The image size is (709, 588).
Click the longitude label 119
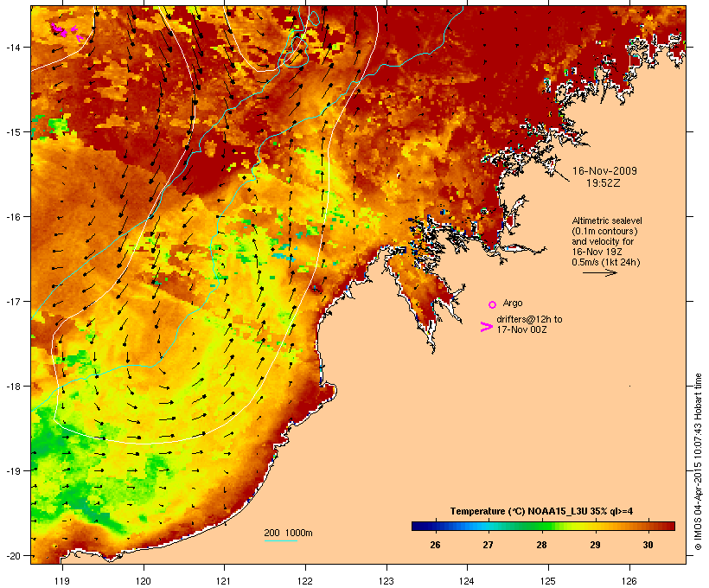62,581
